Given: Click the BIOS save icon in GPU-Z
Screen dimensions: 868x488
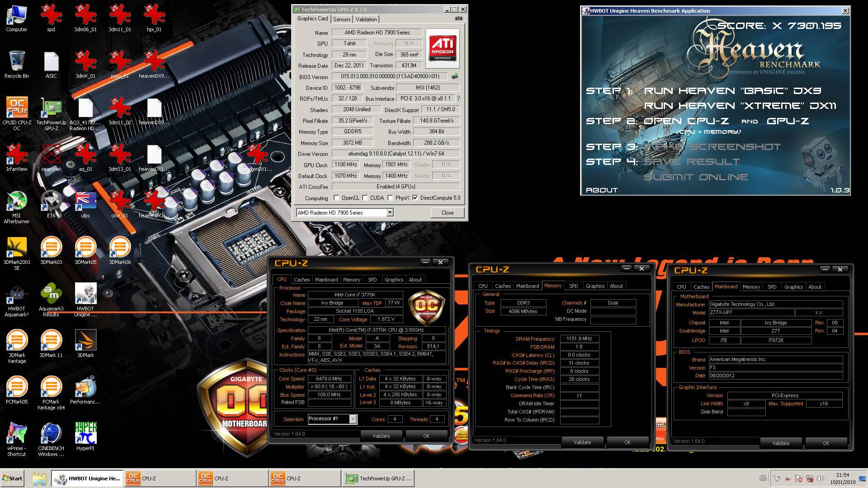Looking at the screenshot, I should click(454, 76).
